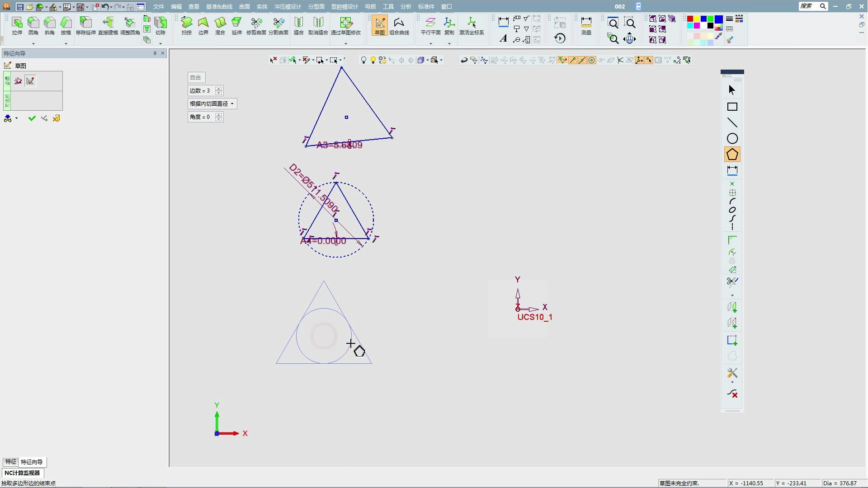Click the 激活坐标系 icon
The width and height of the screenshot is (868, 488).
pos(472,26)
